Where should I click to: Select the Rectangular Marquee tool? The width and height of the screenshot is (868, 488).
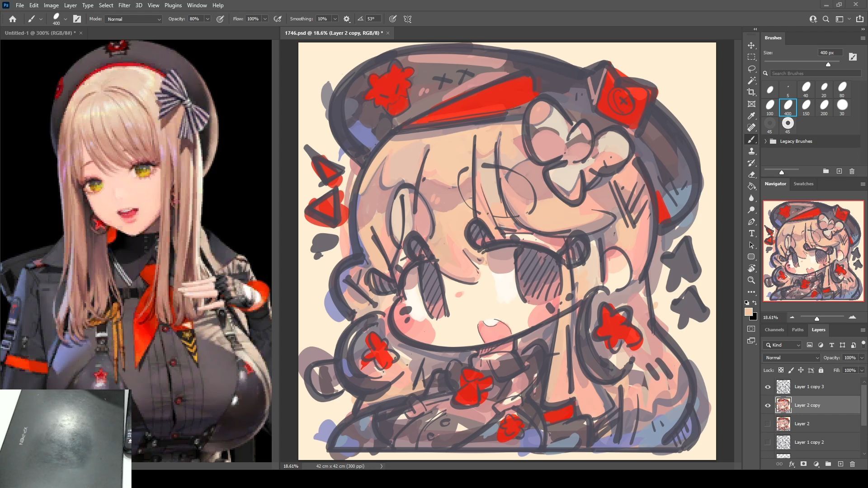tap(751, 57)
